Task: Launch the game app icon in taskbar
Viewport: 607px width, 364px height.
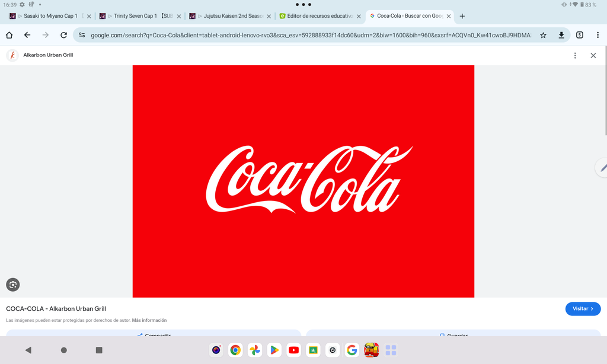Action: tap(371, 350)
